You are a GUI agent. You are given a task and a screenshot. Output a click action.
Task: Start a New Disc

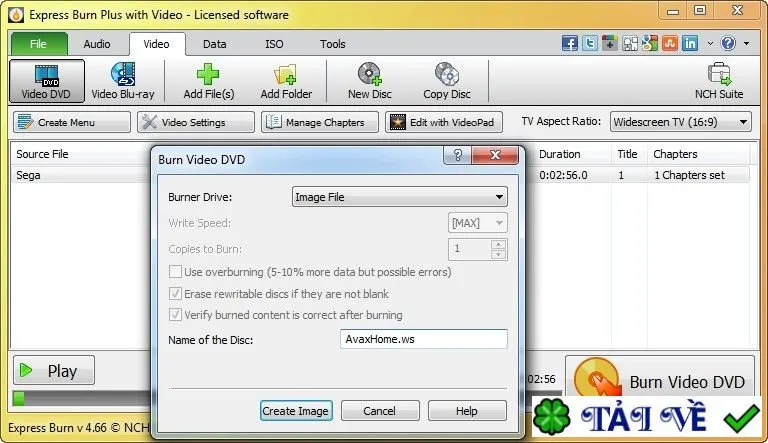click(x=369, y=81)
